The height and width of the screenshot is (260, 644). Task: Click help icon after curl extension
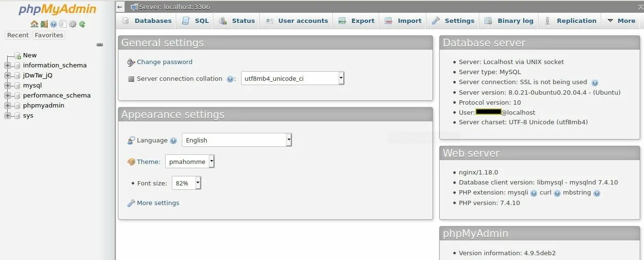coord(557,193)
